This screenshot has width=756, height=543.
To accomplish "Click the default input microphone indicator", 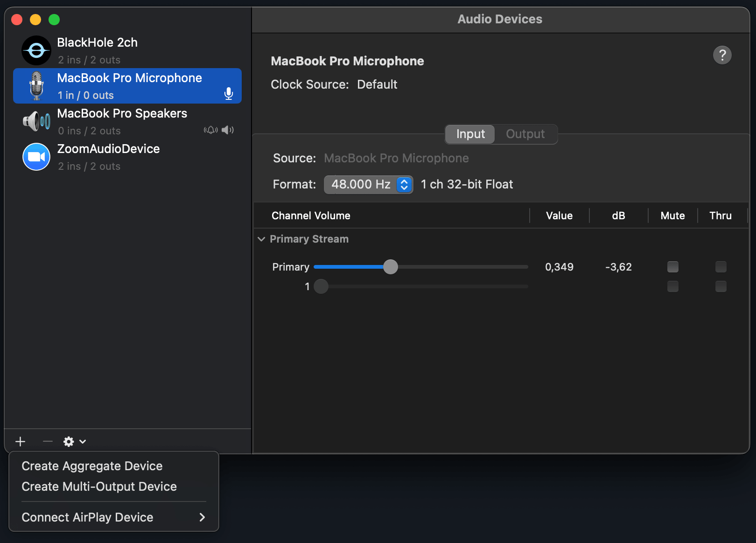I will (x=229, y=94).
